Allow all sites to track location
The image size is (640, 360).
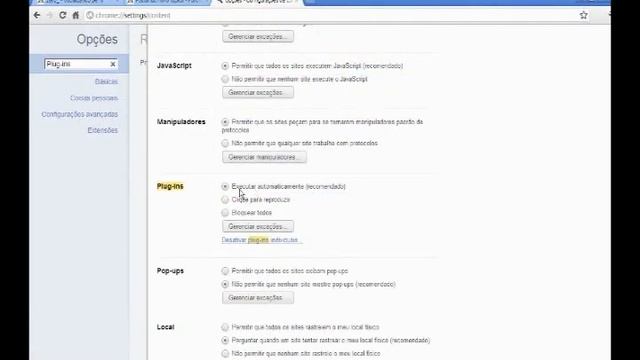pos(225,327)
